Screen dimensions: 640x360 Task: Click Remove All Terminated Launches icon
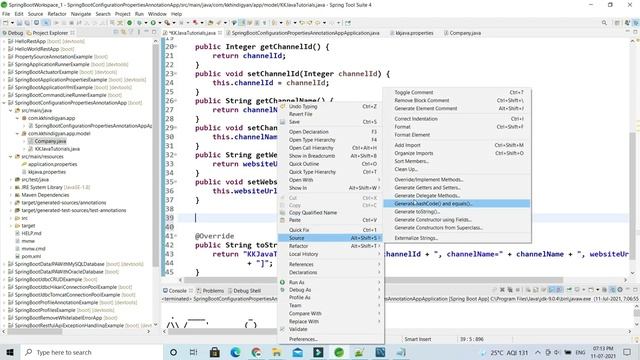click(510, 290)
